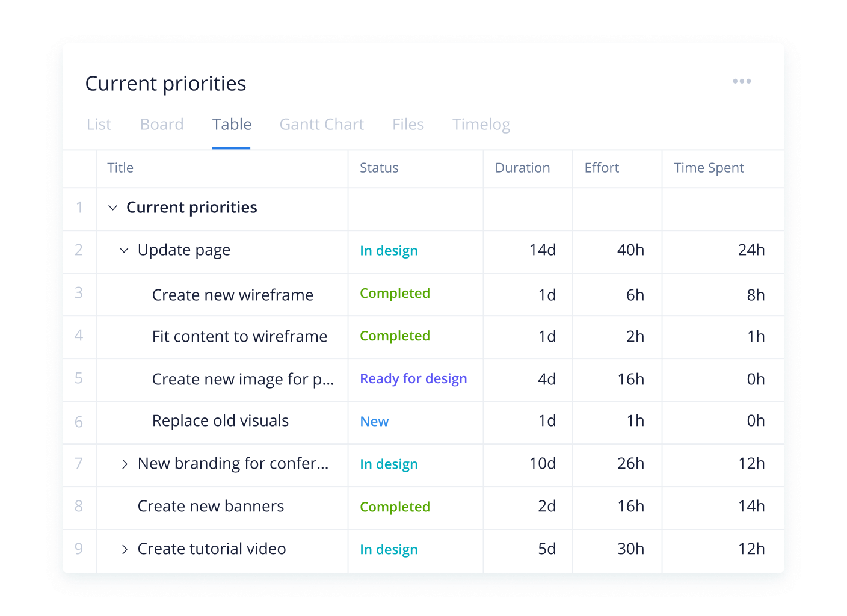Open the Gantt Chart tab
This screenshot has height=616, width=847.
click(x=322, y=125)
